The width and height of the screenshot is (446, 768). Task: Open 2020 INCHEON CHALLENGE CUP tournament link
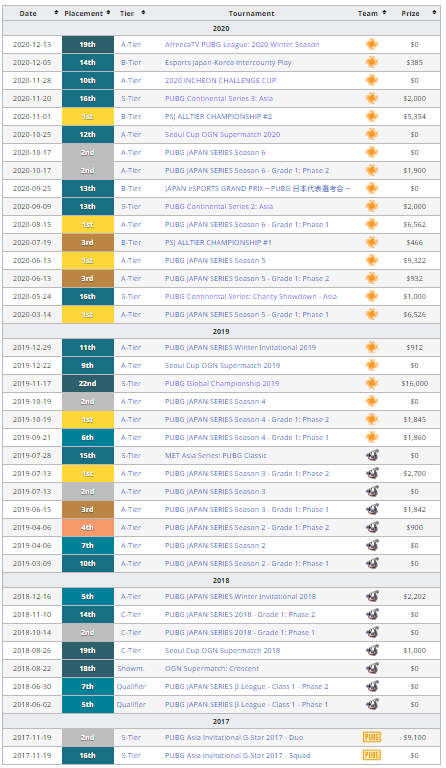[x=220, y=80]
